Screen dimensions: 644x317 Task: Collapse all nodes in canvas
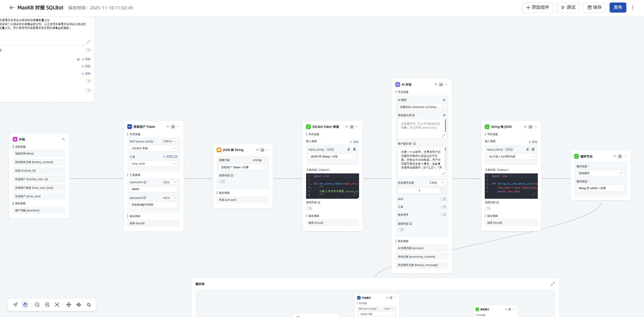click(x=69, y=305)
